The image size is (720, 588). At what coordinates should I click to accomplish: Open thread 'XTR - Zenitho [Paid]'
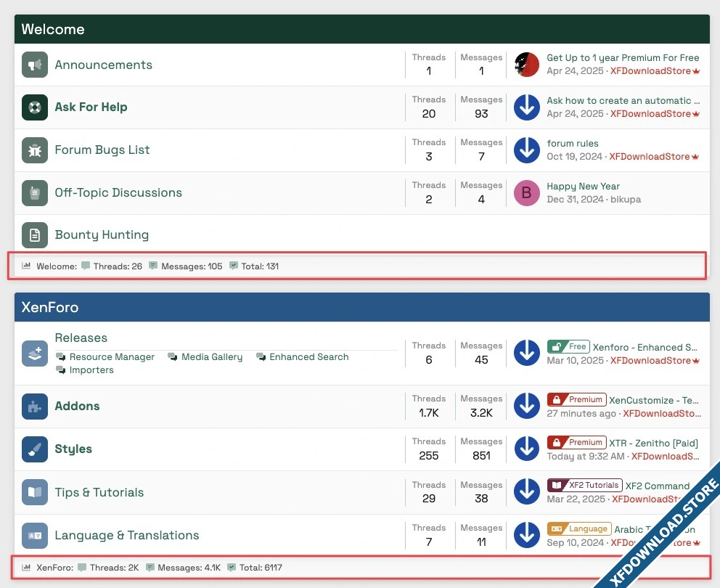tap(653, 443)
